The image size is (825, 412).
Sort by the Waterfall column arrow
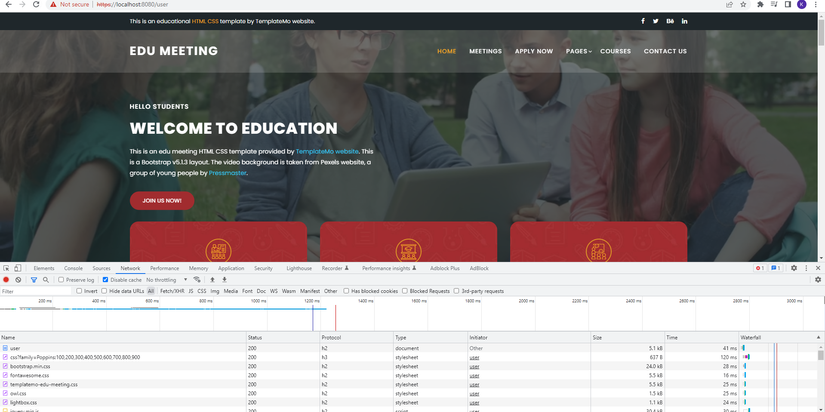[818, 337]
